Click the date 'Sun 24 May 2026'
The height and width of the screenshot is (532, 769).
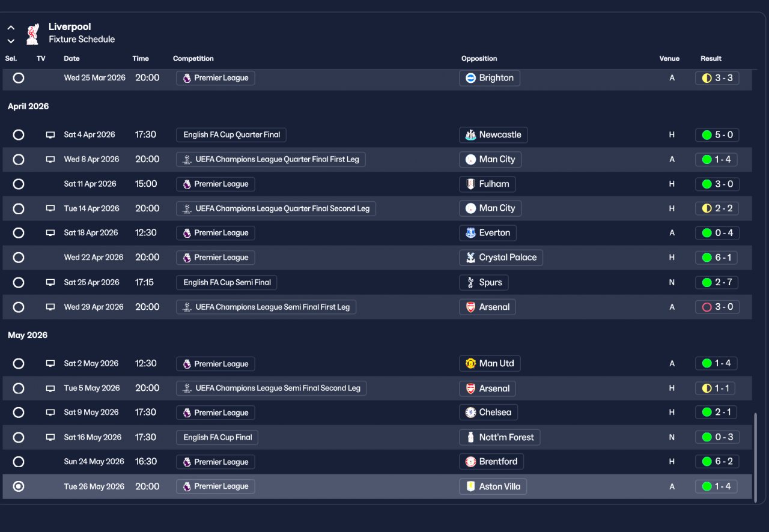pos(94,462)
